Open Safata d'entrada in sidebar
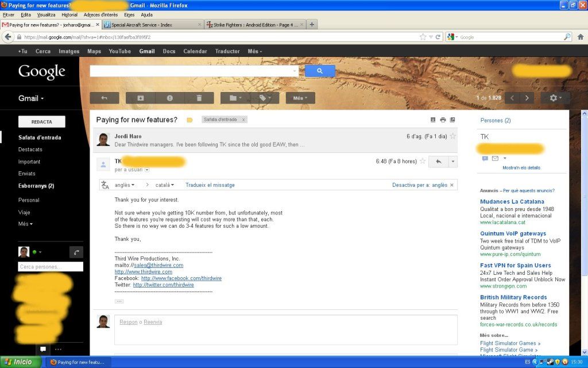The height and width of the screenshot is (368, 588). pos(40,137)
